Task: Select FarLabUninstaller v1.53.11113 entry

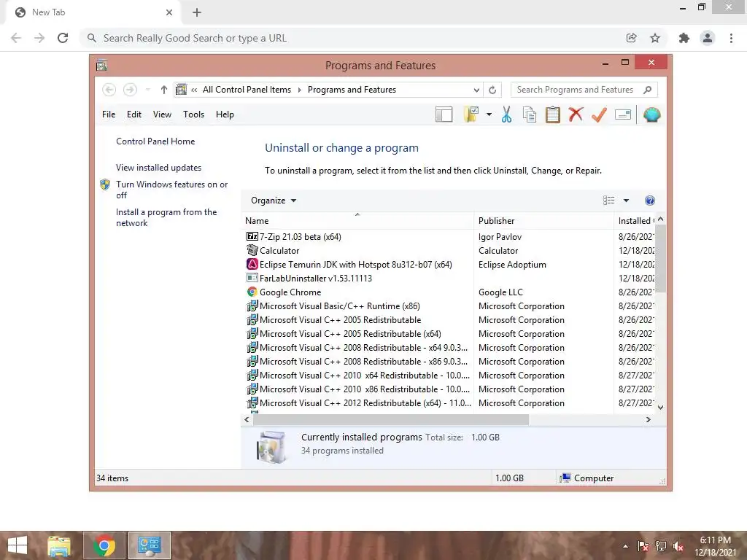Action: [315, 278]
